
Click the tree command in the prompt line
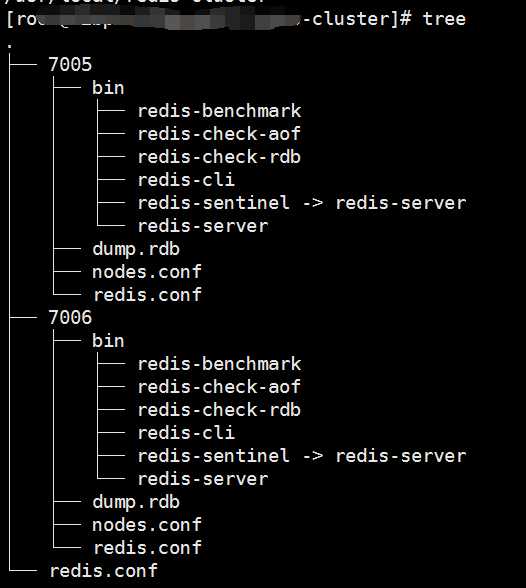(444, 19)
